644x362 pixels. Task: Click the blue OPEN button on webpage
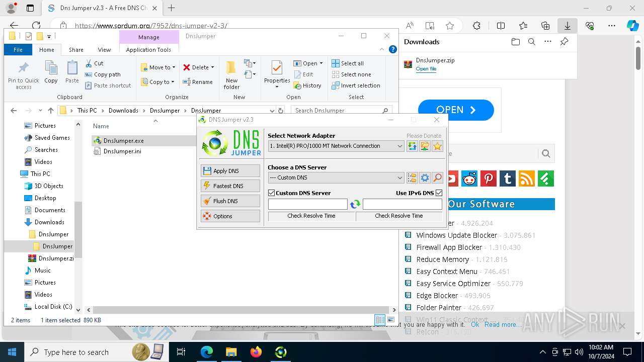click(456, 110)
